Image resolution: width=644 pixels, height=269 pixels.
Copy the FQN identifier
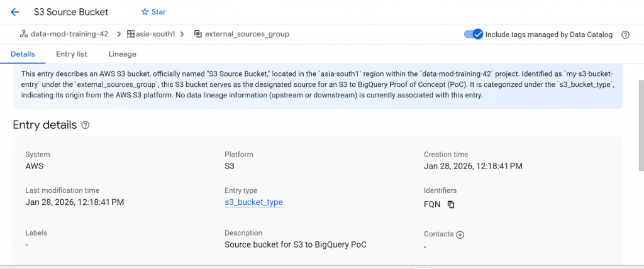(x=451, y=204)
